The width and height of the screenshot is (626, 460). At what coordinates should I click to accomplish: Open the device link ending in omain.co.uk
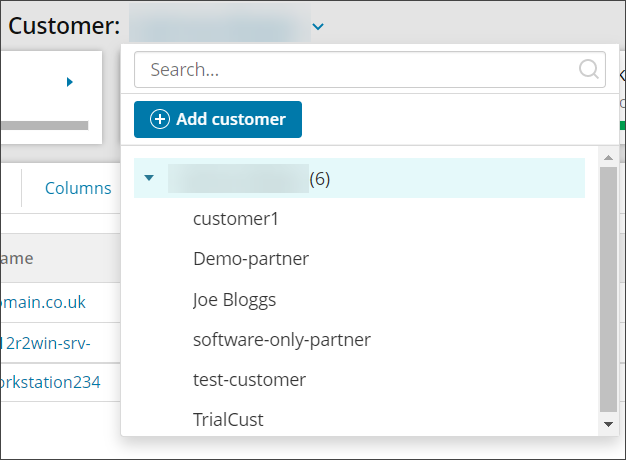coord(43,301)
